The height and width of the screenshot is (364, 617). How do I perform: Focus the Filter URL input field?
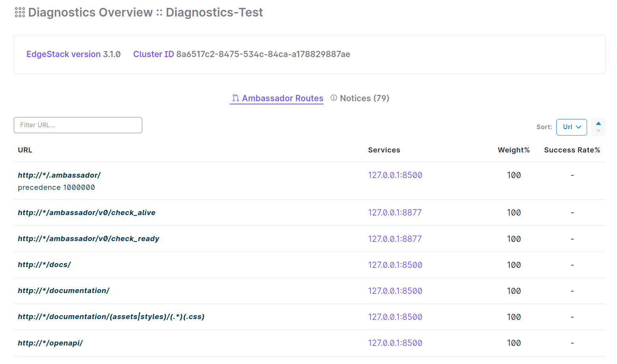point(78,125)
